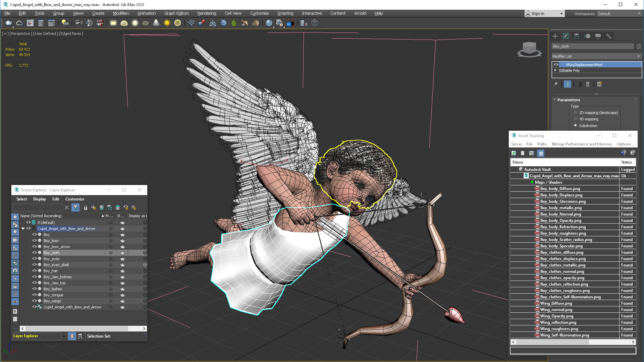
Task: Click Display Lights filter bulb icon
Action: pyautogui.click(x=15, y=232)
